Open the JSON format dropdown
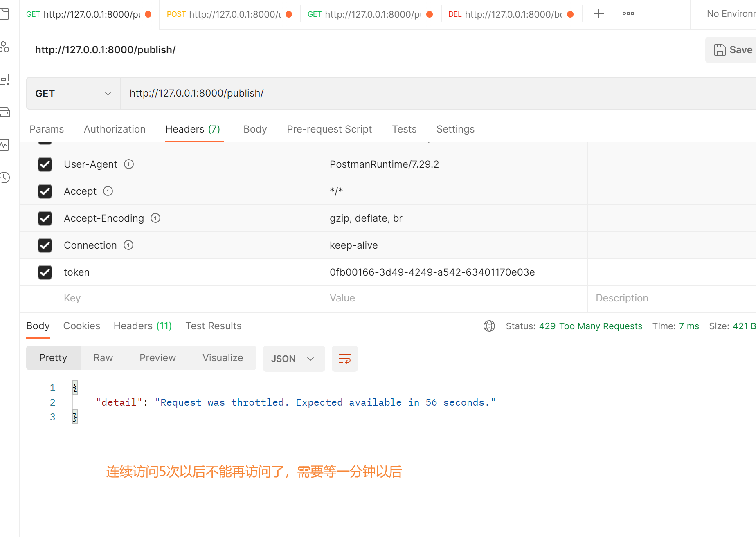The height and width of the screenshot is (537, 756). [294, 359]
